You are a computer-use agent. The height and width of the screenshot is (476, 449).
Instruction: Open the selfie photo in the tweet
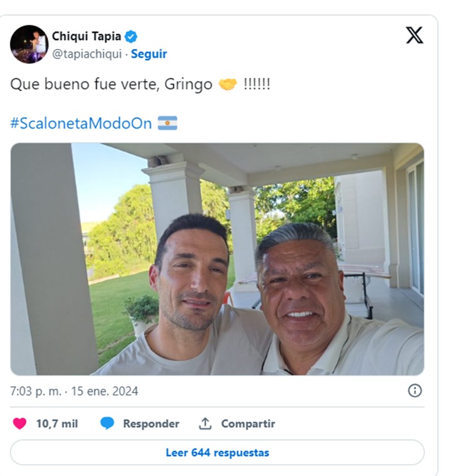218,259
